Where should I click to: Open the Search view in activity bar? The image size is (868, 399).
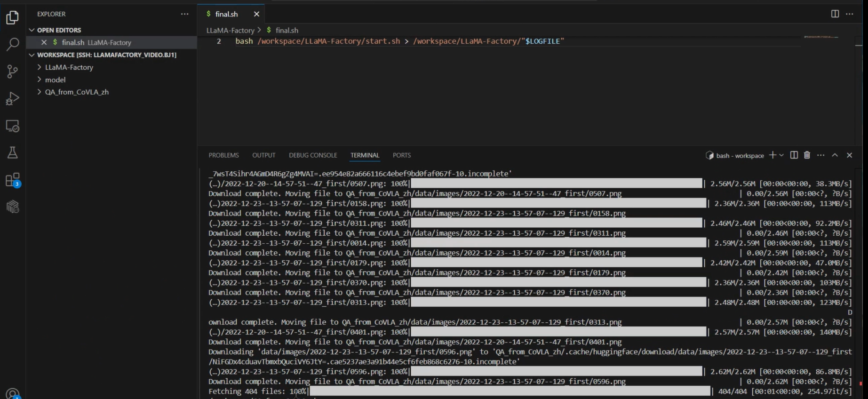tap(13, 44)
